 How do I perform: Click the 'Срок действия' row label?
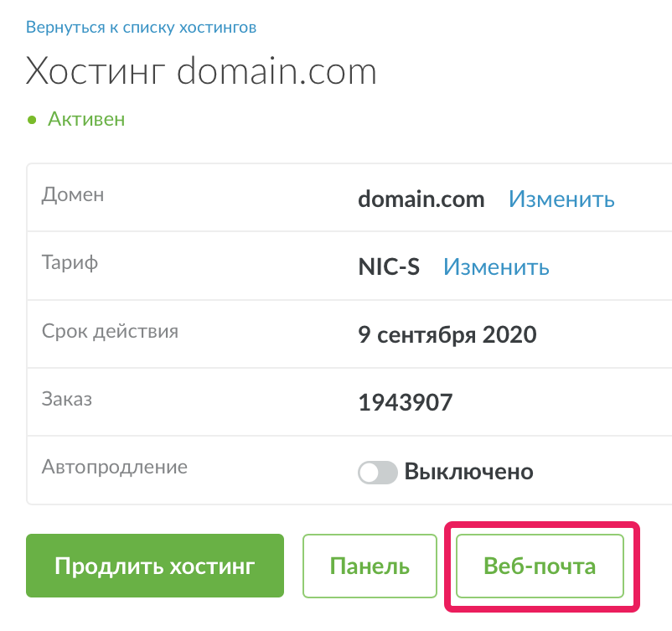(110, 331)
